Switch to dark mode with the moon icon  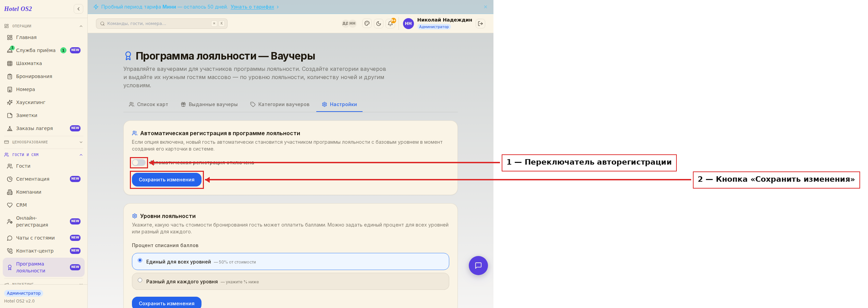click(x=379, y=24)
